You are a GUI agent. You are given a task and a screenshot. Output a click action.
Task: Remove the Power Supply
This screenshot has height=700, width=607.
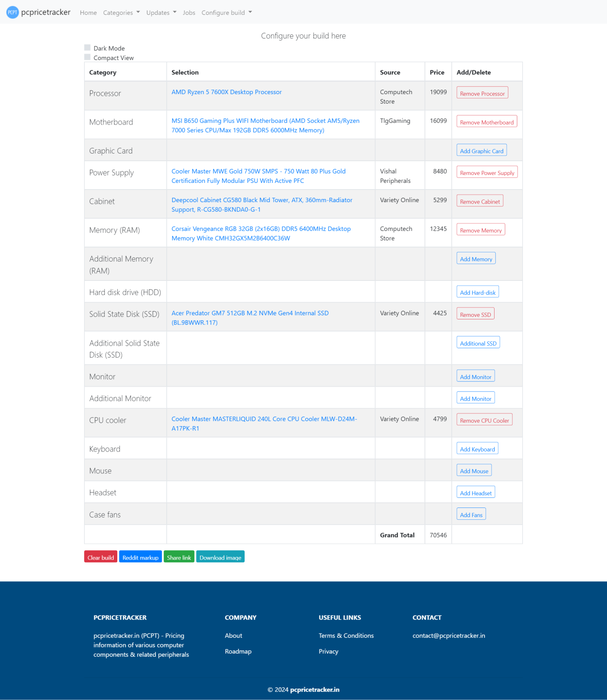click(x=487, y=172)
